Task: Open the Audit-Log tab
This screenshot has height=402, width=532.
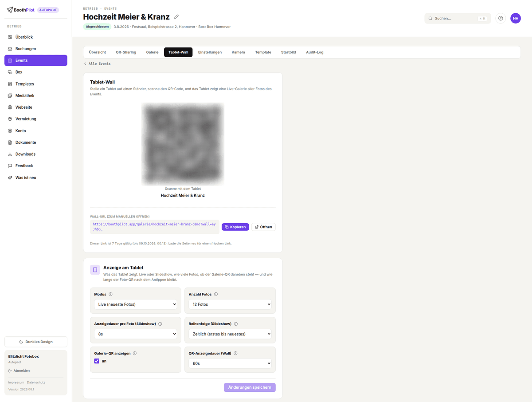Action: pos(315,52)
